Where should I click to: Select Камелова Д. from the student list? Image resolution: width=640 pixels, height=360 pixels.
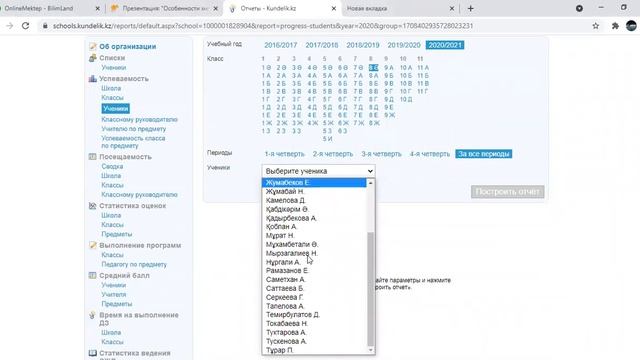point(314,200)
